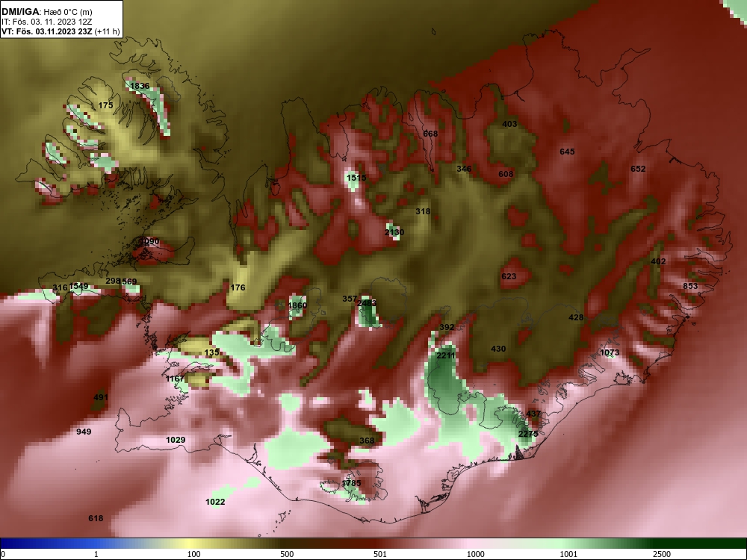The width and height of the screenshot is (747, 560).
Task: Click the legend label 2500
Action: (662, 554)
